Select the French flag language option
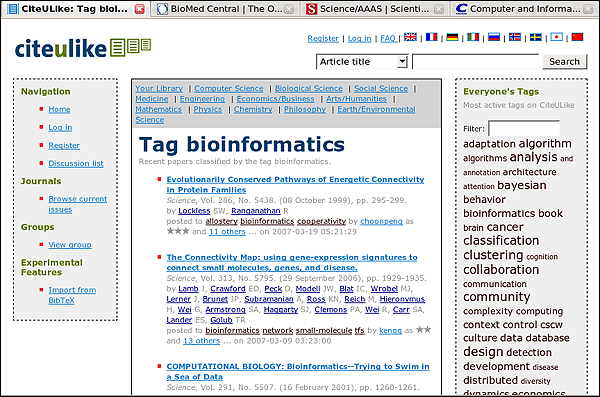Screen dimensions: 600x397 [x=431, y=37]
